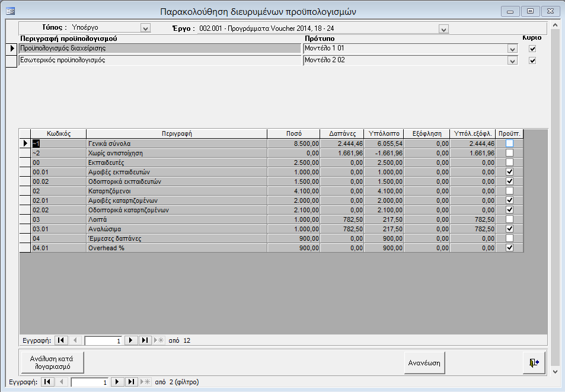
Task: Select the Εσωτερικός προϋπολογισμός description field
Action: coord(159,60)
